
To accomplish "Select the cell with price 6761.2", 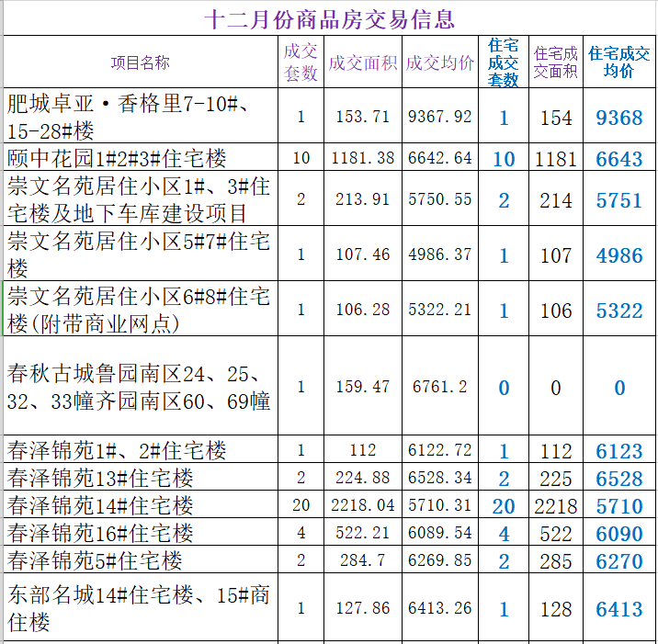I will [x=440, y=387].
